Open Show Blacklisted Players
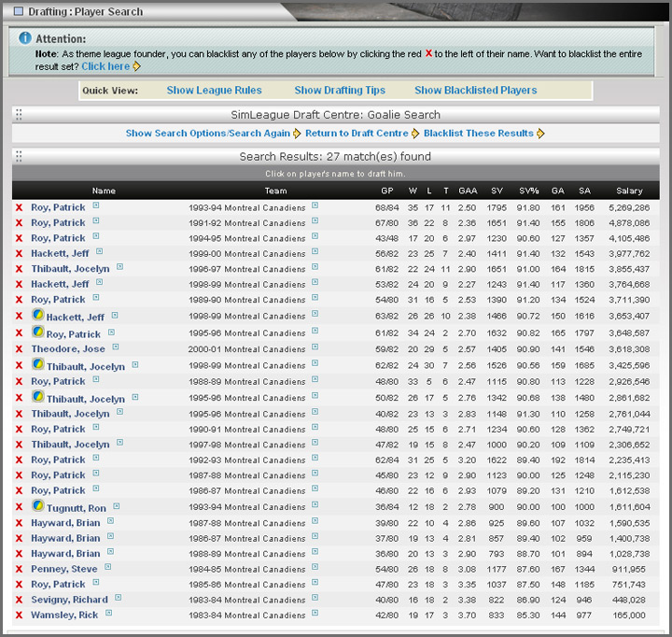This screenshot has width=672, height=637. (x=475, y=91)
